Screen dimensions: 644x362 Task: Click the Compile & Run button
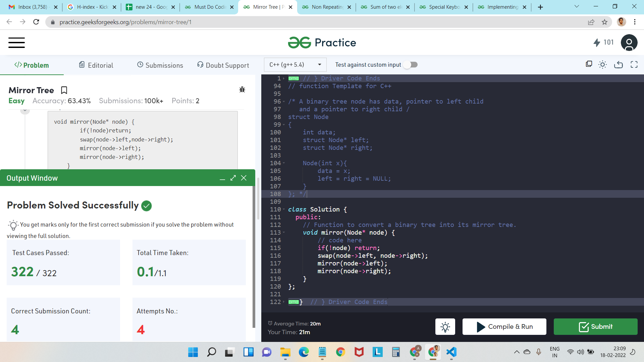(505, 326)
